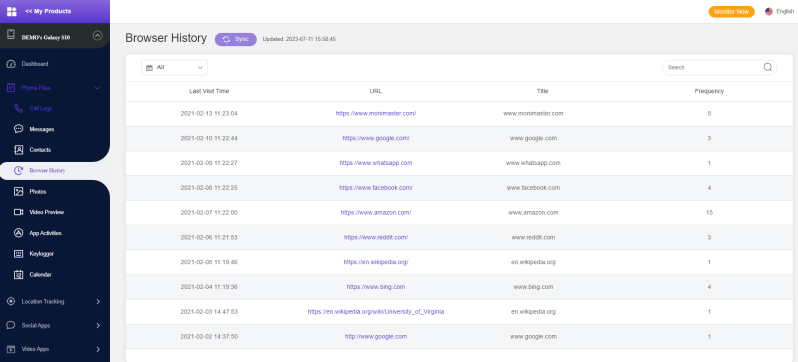Open the https://en.wikipedia.org/ link
The width and height of the screenshot is (798, 362).
pyautogui.click(x=376, y=262)
